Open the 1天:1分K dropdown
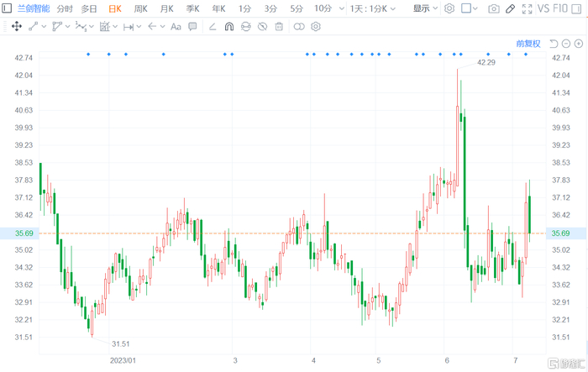This screenshot has width=588, height=372. point(373,8)
